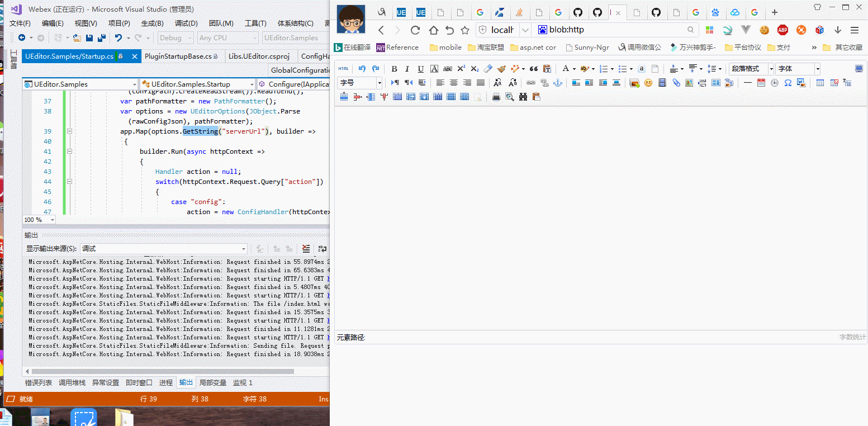Toggle HTML source view in editor
868x426 pixels.
point(343,69)
